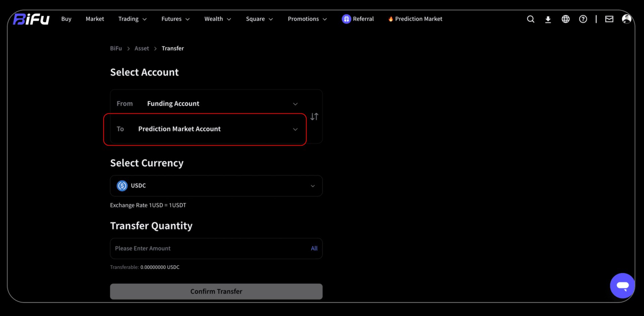The image size is (644, 316).
Task: Swap From and To accounts
Action: click(314, 117)
